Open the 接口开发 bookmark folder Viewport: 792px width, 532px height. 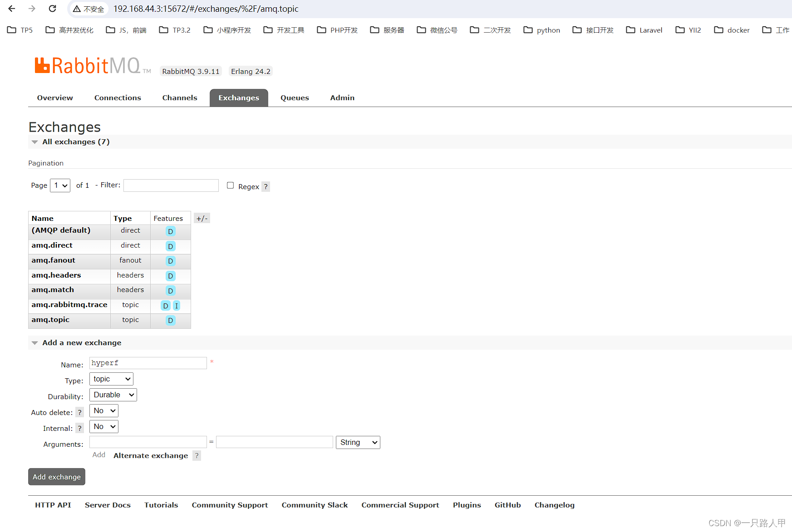[593, 30]
